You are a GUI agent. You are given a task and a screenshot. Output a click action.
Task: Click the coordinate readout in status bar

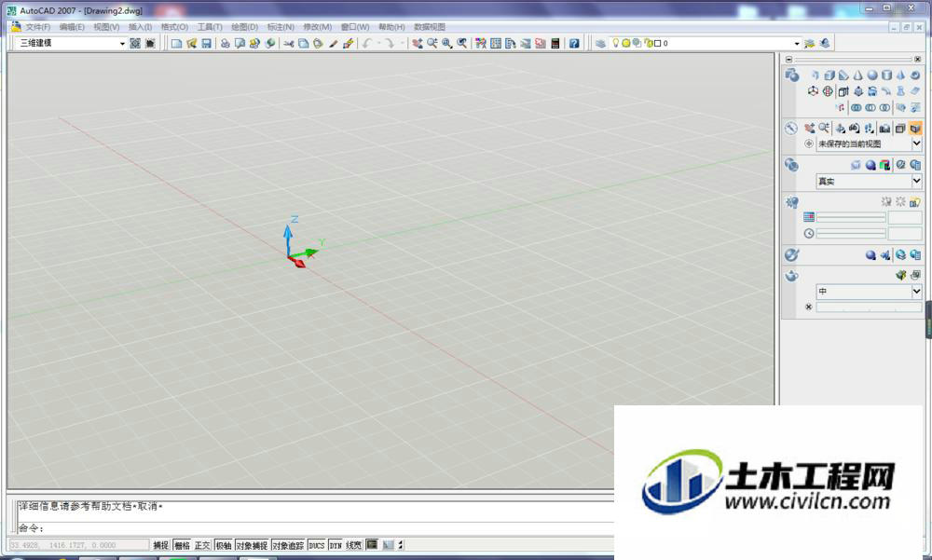pyautogui.click(x=78, y=545)
